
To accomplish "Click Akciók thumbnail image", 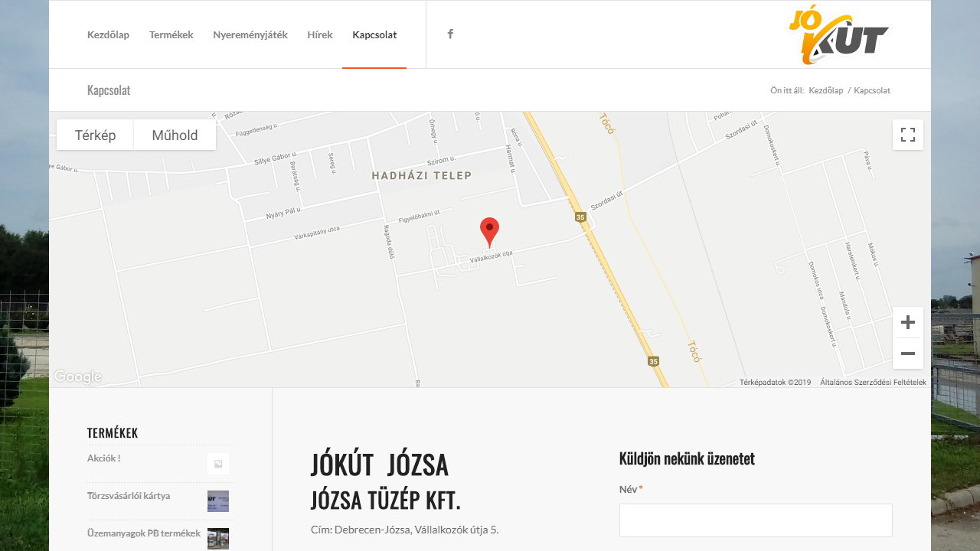I will coord(218,464).
